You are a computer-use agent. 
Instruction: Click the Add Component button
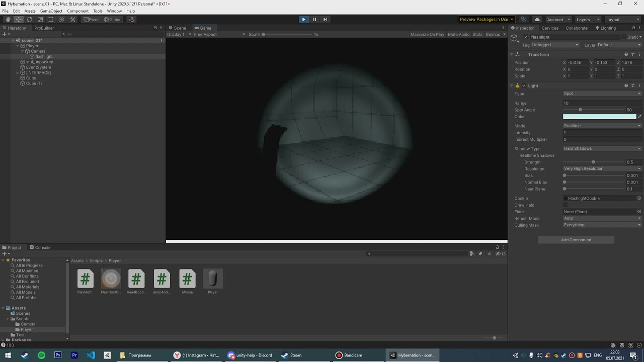coord(576,240)
